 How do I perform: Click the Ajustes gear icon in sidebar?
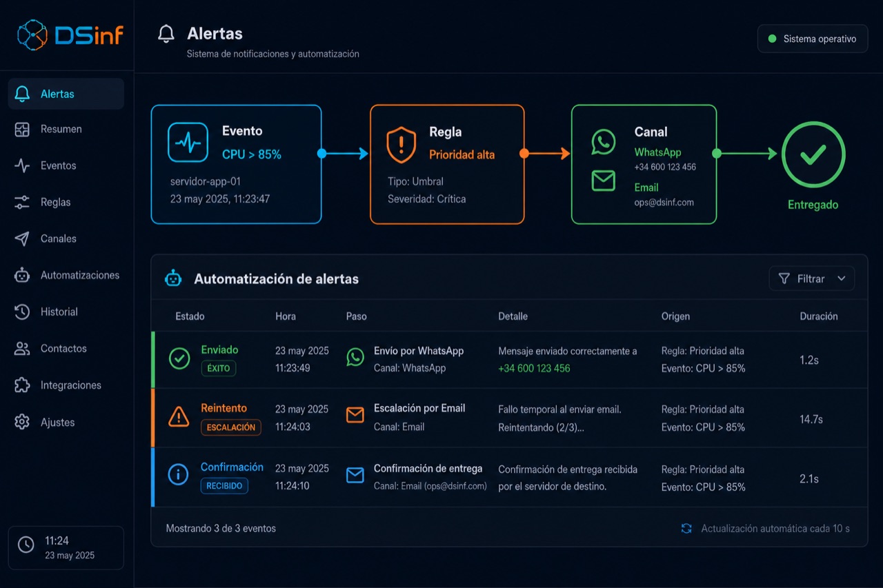point(22,422)
